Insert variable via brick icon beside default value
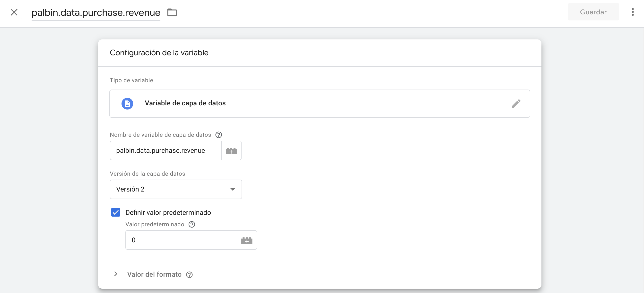The width and height of the screenshot is (644, 293). point(247,240)
